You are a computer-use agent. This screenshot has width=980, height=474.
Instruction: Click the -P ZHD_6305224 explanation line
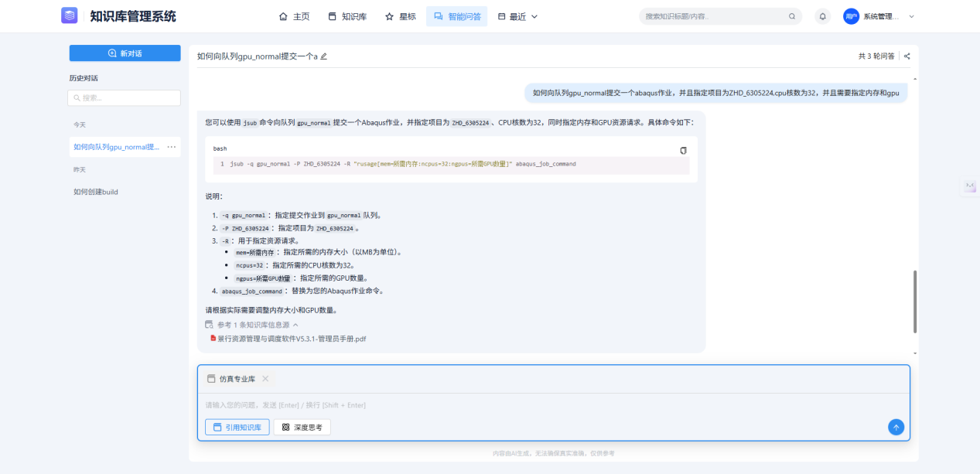pos(289,229)
